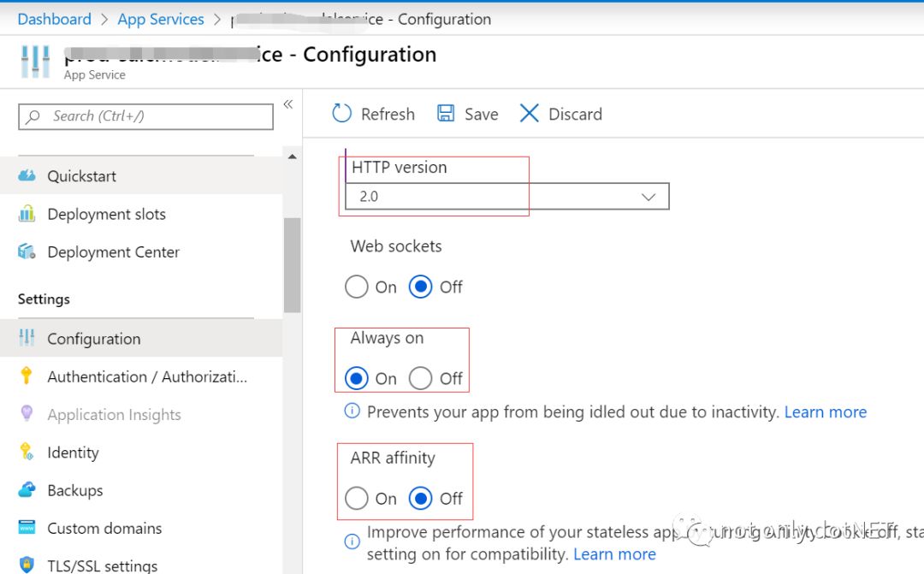Click the Backups cloud icon
Image resolution: width=924 pixels, height=574 pixels.
pyautogui.click(x=27, y=489)
